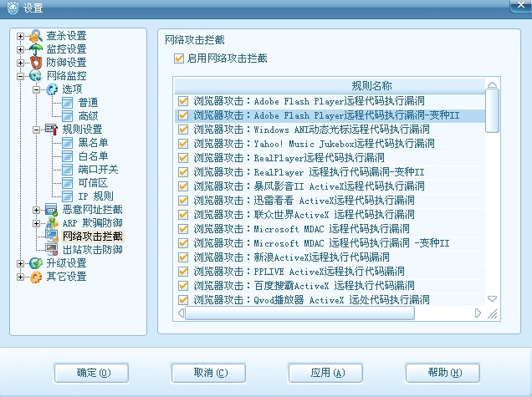Expand the 查杀设置 tree node
Viewport: 532px width, 397px height.
tap(20, 36)
